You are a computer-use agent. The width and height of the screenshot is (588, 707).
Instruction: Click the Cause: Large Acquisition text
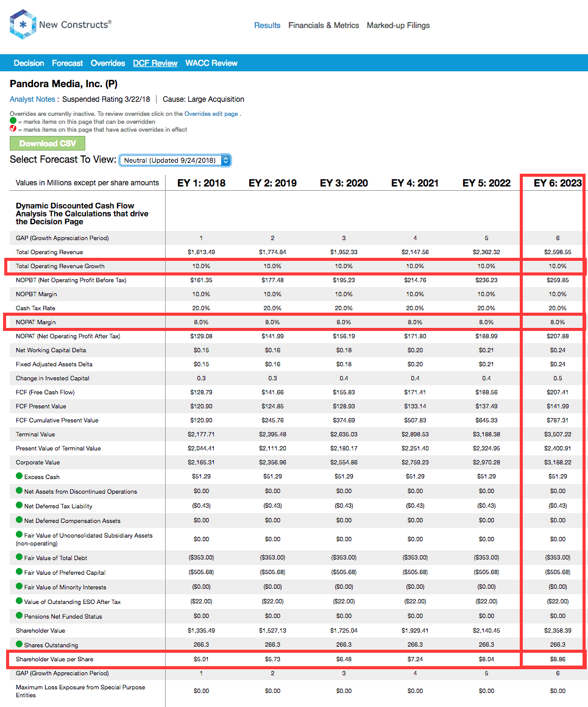[204, 99]
